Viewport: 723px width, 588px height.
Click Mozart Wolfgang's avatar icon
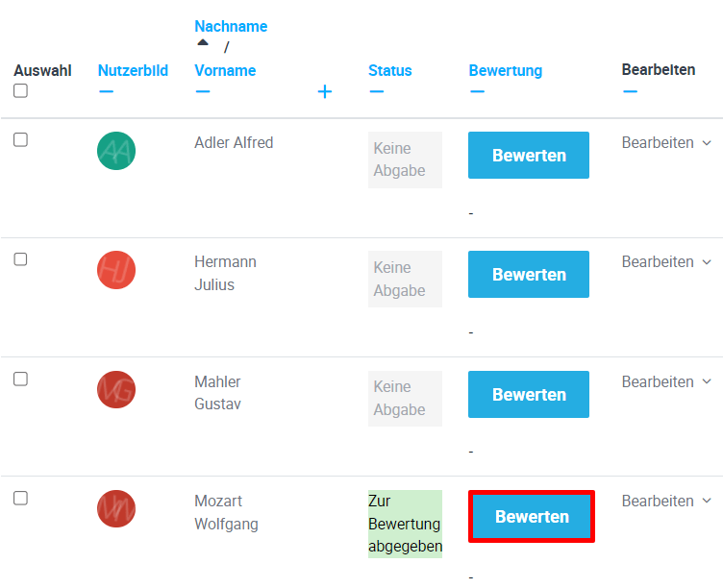point(116,508)
